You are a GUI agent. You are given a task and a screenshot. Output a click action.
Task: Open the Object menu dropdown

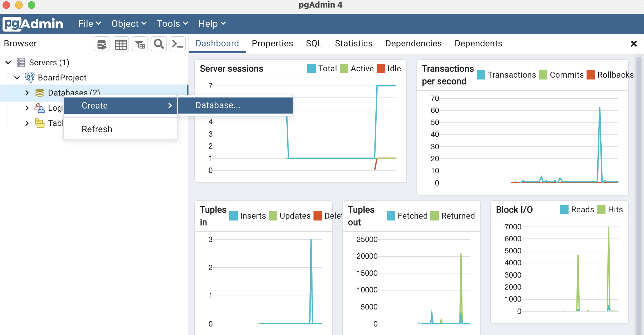(x=129, y=24)
